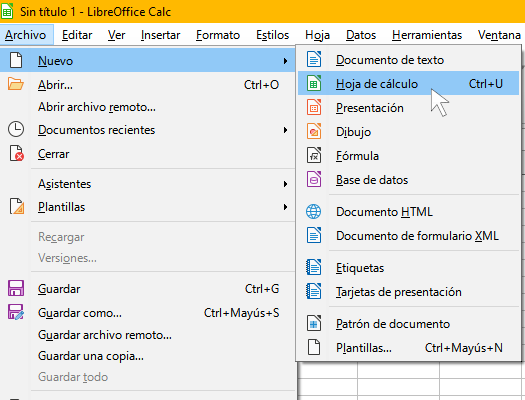525x400 pixels.
Task: Open the Formato menu
Action: [x=218, y=35]
